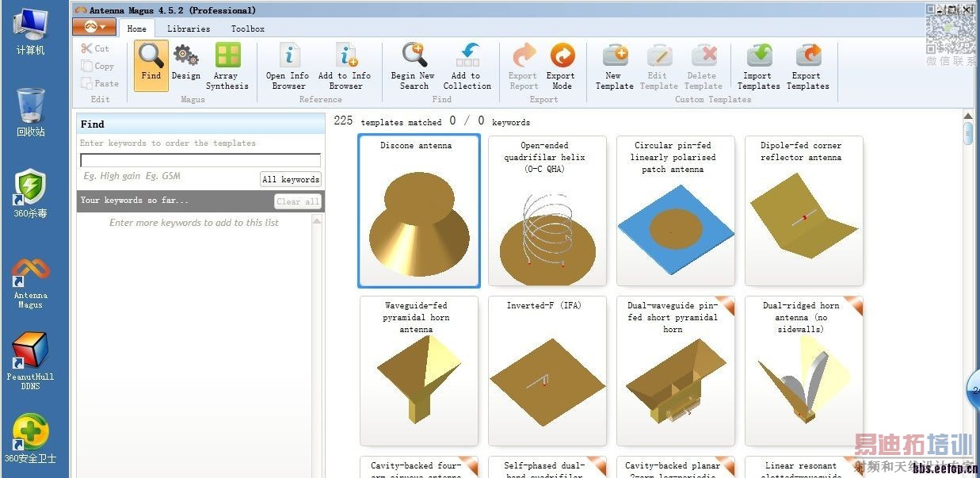Image resolution: width=980 pixels, height=478 pixels.
Task: Open the Toolbox ribbon tab
Action: 248,29
